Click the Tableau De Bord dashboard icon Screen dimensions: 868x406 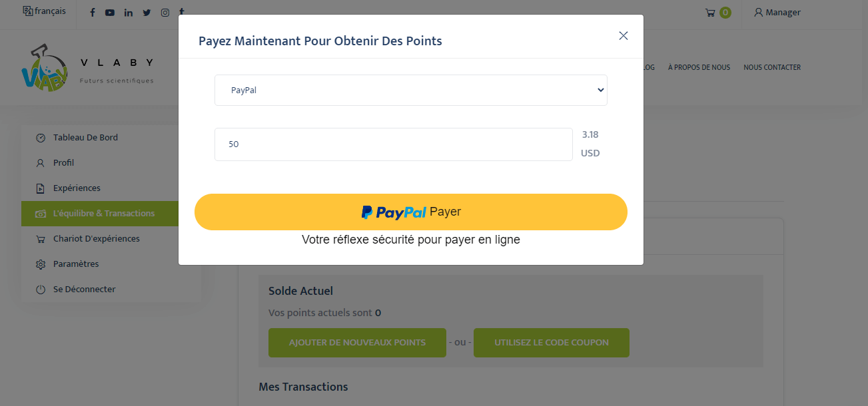click(39, 137)
